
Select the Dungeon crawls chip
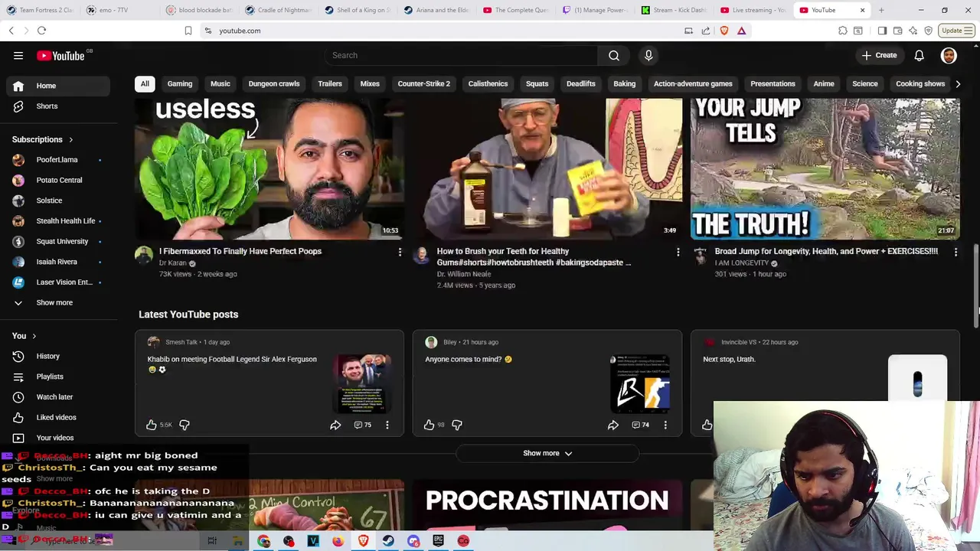point(274,83)
